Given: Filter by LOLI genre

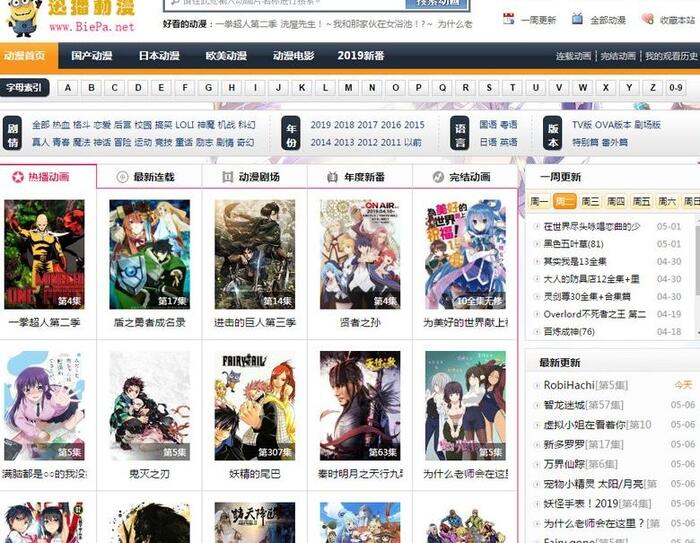Looking at the screenshot, I should pos(184,125).
